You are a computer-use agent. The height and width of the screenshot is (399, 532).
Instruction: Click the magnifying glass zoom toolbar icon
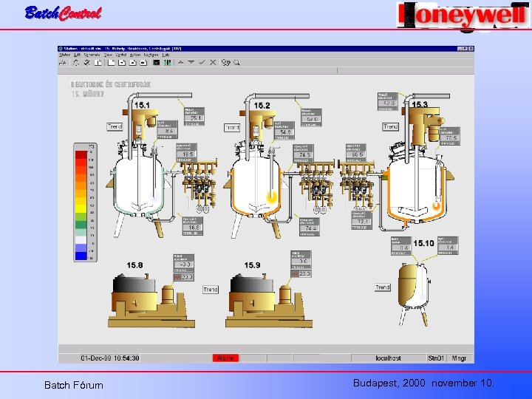click(x=236, y=62)
